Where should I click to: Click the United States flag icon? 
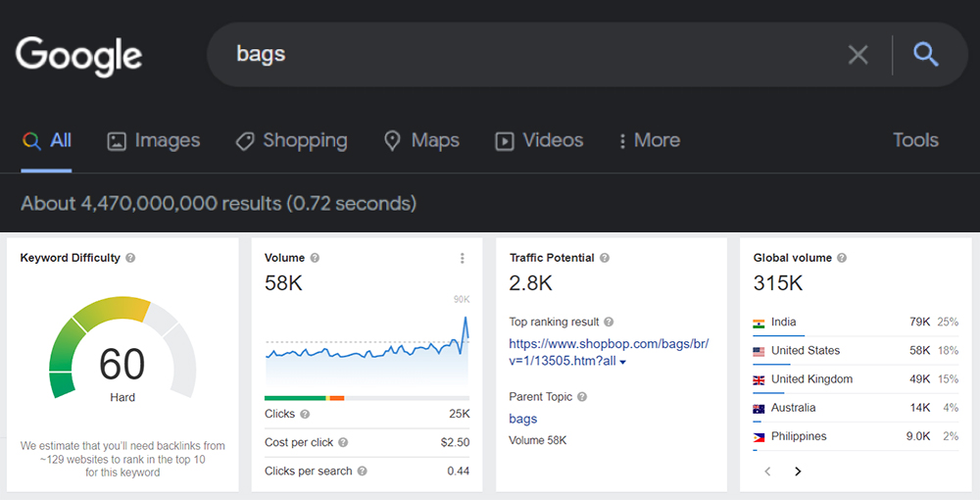(759, 352)
